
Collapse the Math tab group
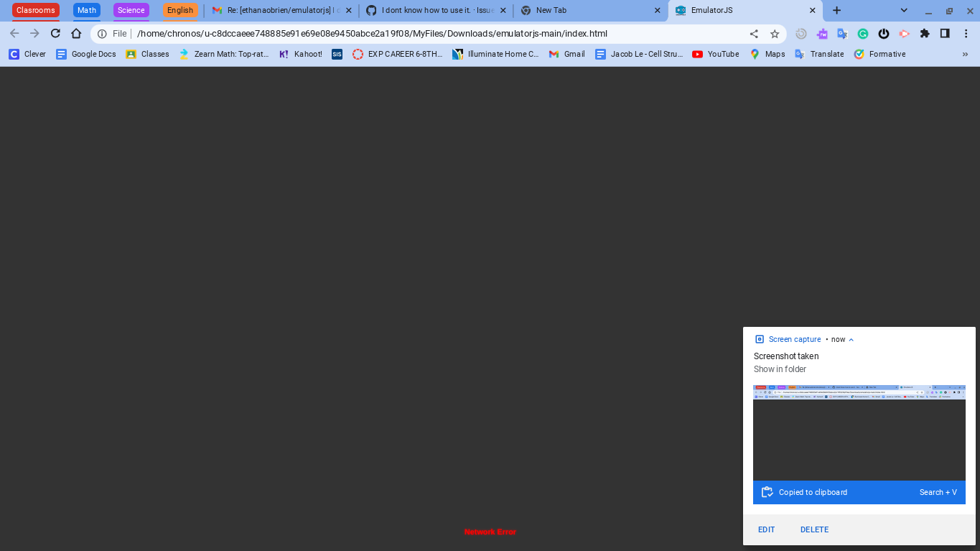click(86, 10)
